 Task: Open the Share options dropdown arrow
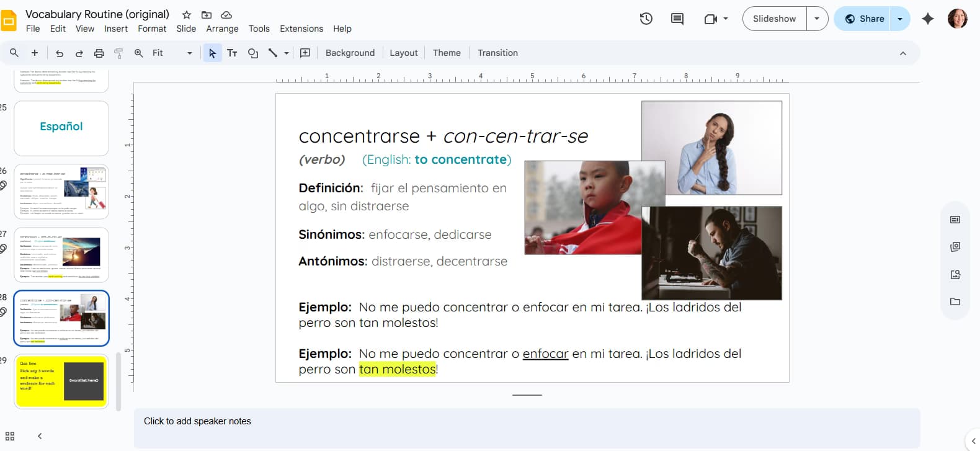point(900,19)
